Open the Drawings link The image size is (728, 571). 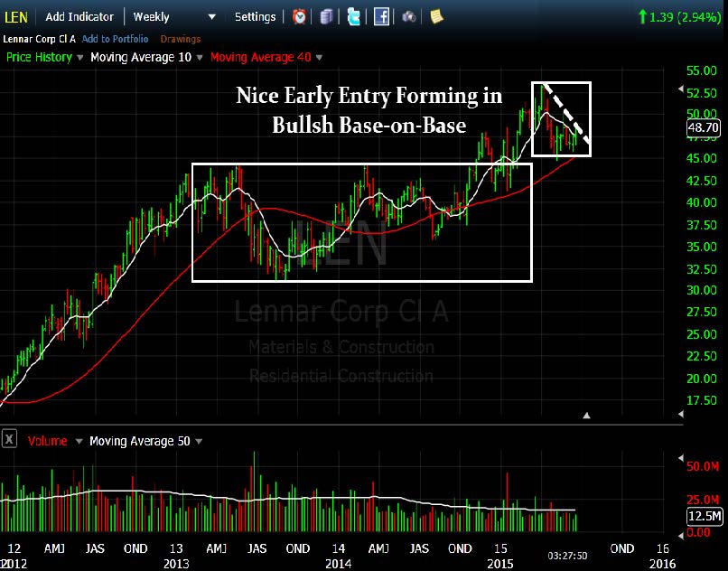180,39
